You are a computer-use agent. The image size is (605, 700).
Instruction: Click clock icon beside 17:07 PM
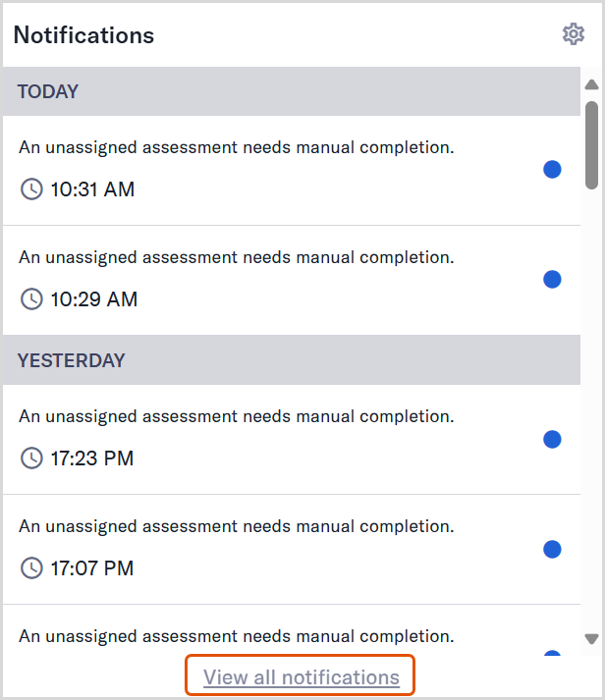31,567
